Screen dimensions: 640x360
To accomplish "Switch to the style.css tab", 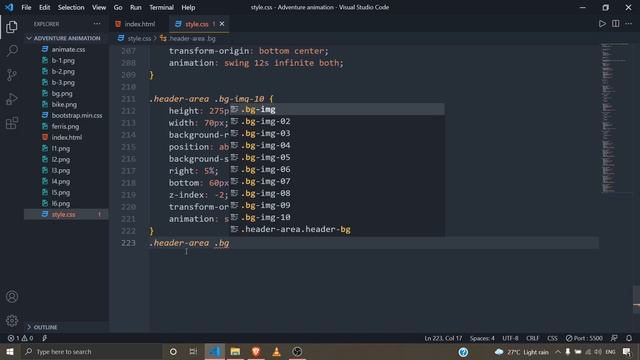I will [196, 24].
